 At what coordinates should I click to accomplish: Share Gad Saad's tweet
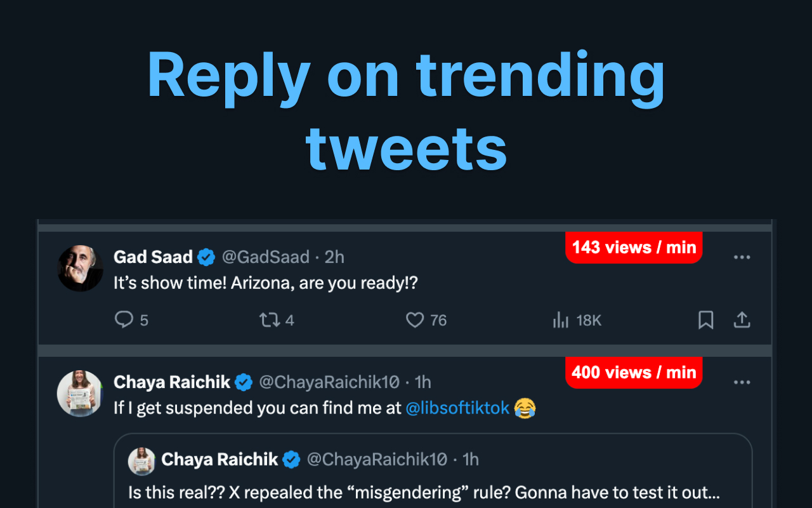[x=742, y=320]
